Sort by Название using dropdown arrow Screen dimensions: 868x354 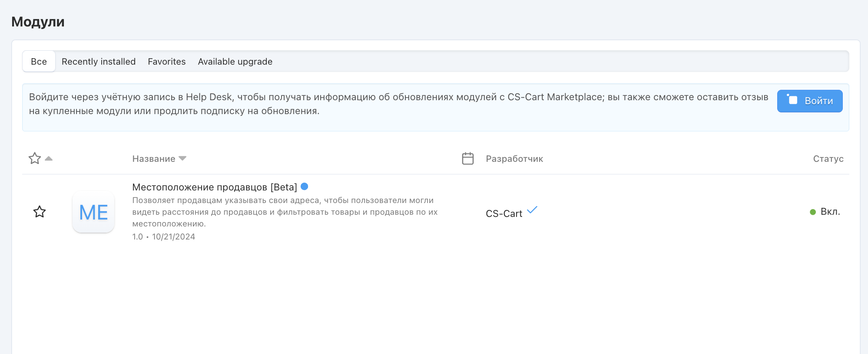pos(182,158)
